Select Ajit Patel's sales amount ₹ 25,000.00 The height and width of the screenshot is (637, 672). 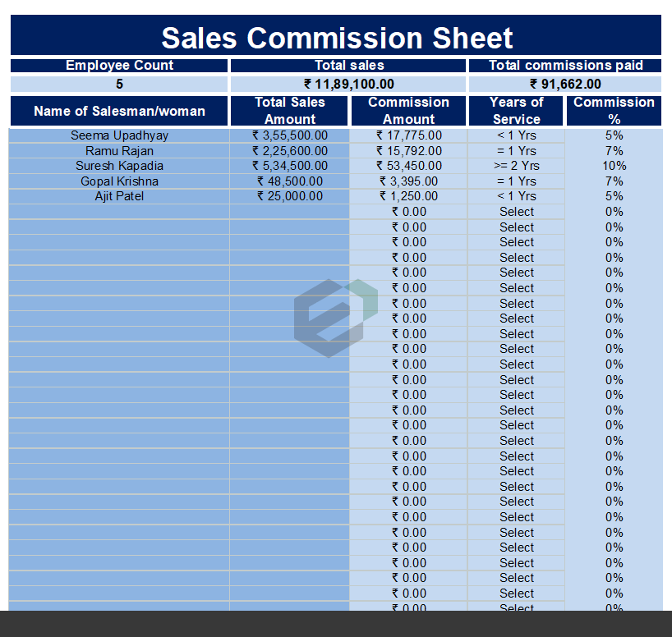coord(289,196)
